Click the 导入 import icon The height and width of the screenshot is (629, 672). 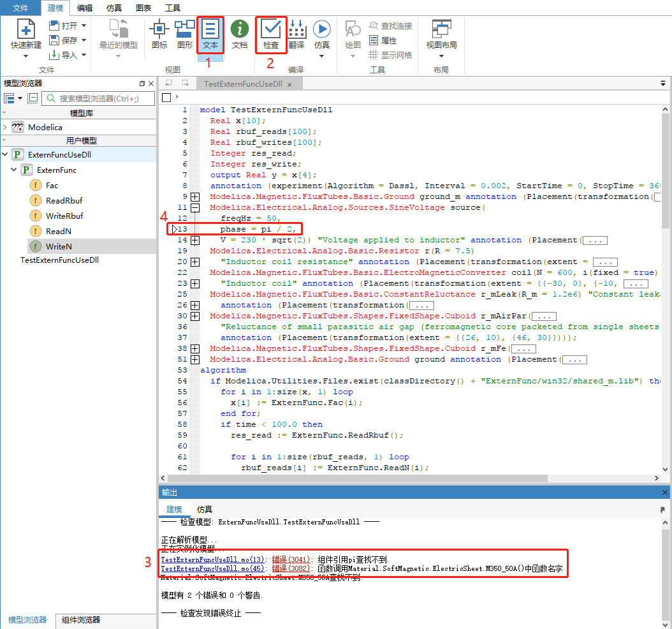pos(54,55)
